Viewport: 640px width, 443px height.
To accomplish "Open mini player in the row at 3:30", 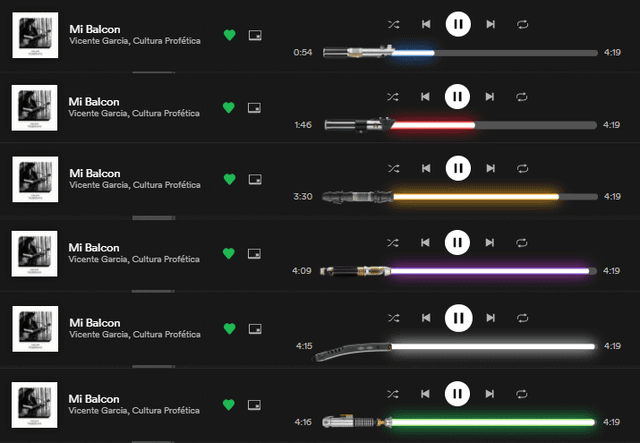I will point(255,179).
